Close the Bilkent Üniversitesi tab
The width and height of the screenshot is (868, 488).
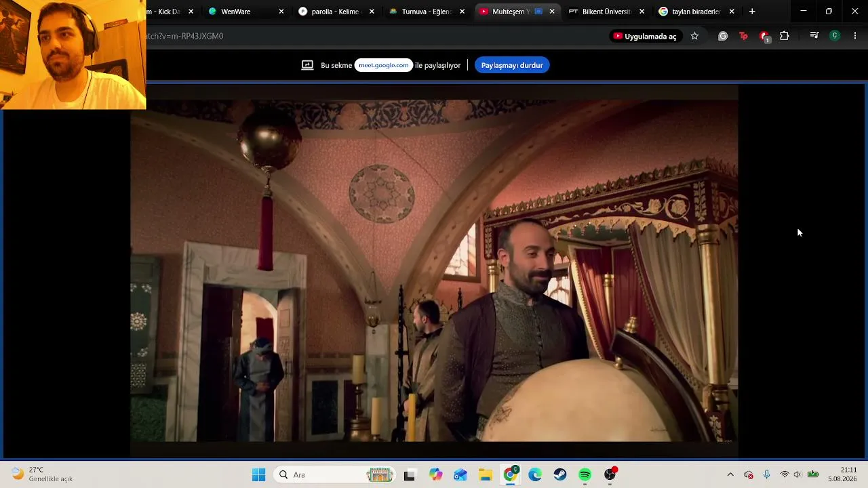(642, 12)
